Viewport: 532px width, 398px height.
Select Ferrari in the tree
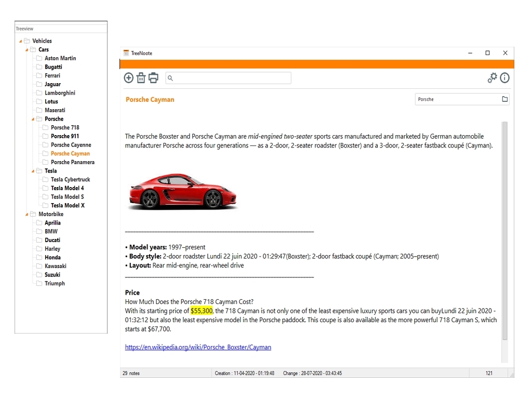click(x=52, y=76)
